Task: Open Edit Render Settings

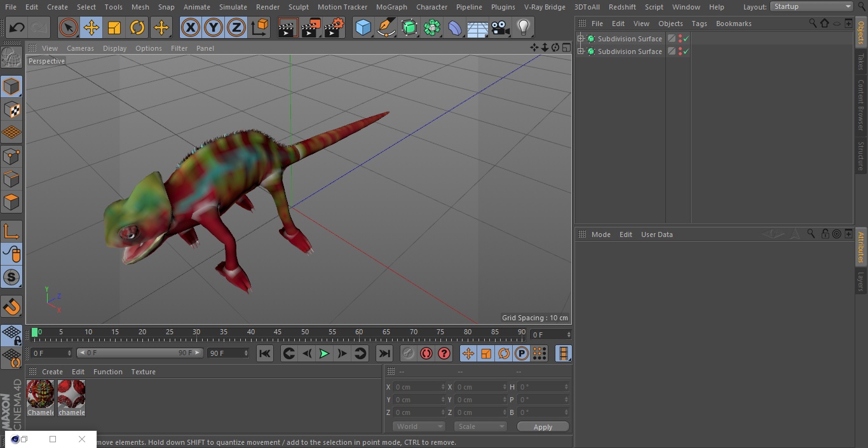Action: coord(334,27)
